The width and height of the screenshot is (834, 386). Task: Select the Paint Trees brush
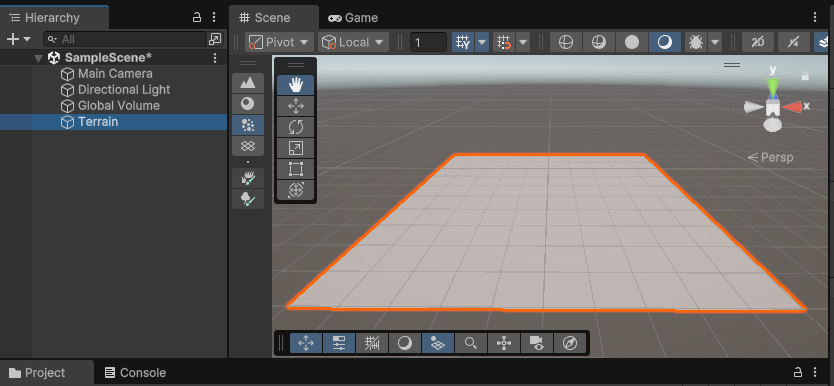[248, 199]
